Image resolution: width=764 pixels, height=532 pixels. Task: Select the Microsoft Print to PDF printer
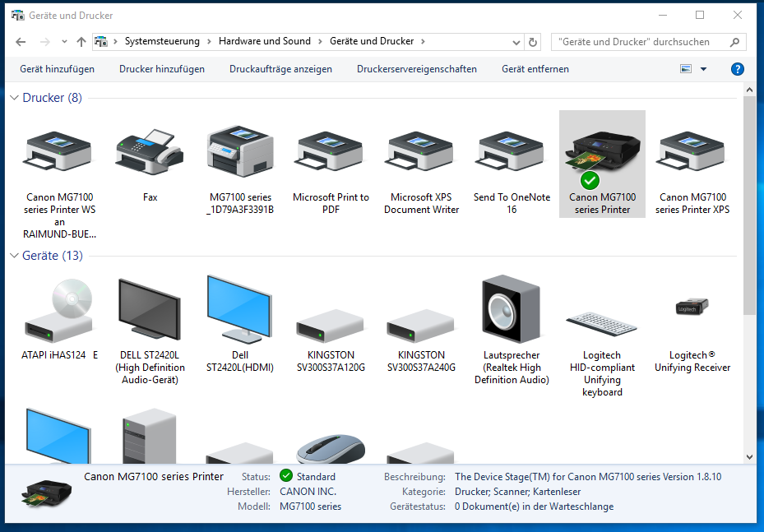331,152
